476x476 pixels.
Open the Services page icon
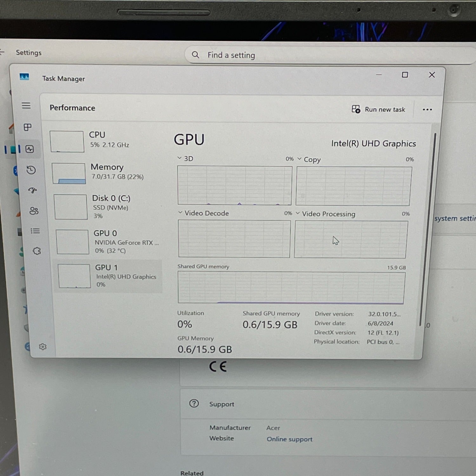coord(37,251)
